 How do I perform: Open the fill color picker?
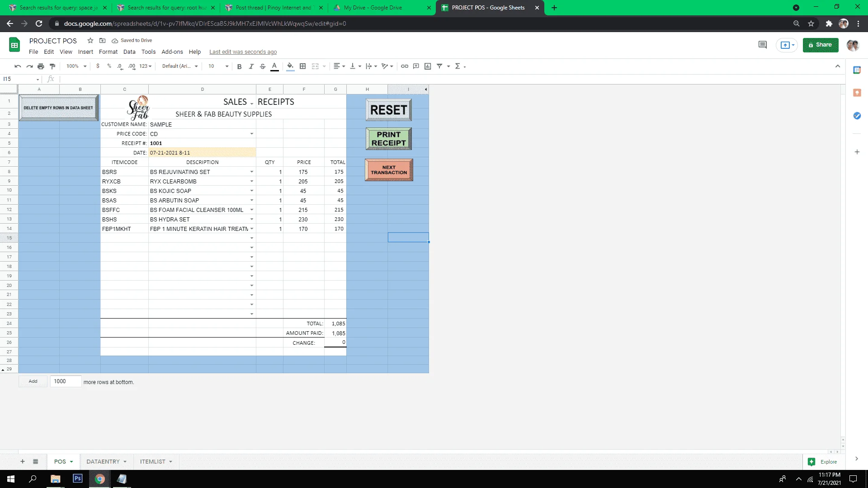coord(290,66)
